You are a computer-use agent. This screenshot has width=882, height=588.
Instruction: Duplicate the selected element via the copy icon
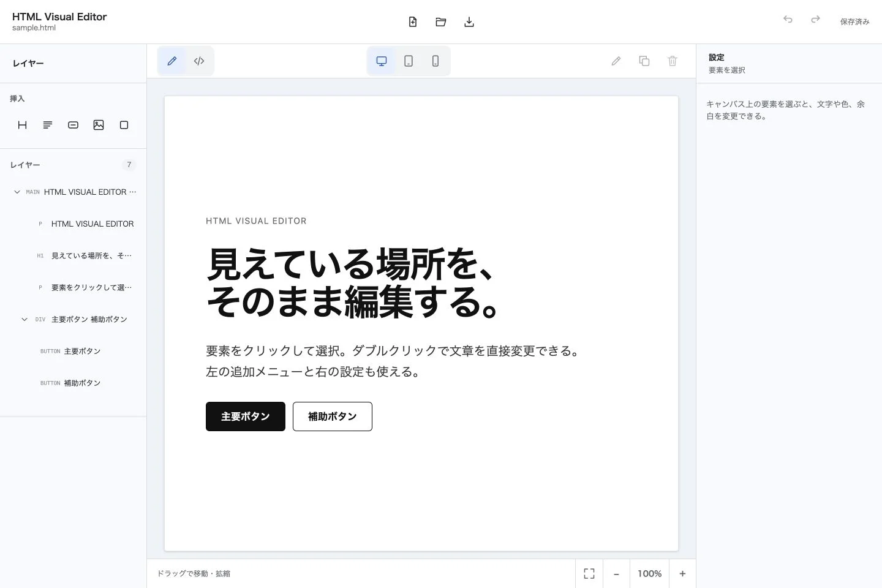click(644, 61)
